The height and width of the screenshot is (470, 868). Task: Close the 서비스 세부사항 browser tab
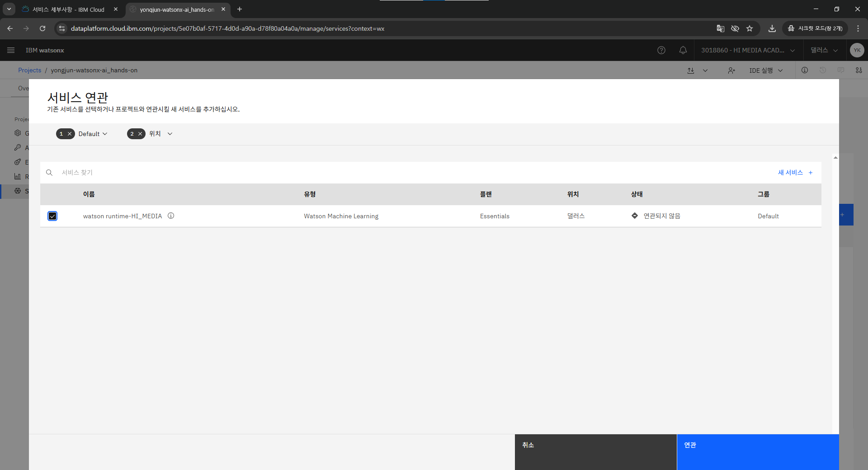coord(116,9)
